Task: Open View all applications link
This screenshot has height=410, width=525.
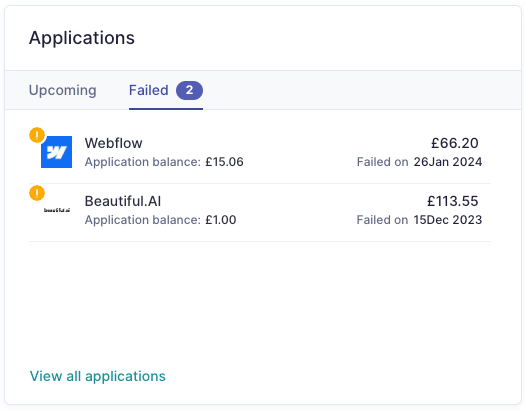Action: (x=97, y=376)
